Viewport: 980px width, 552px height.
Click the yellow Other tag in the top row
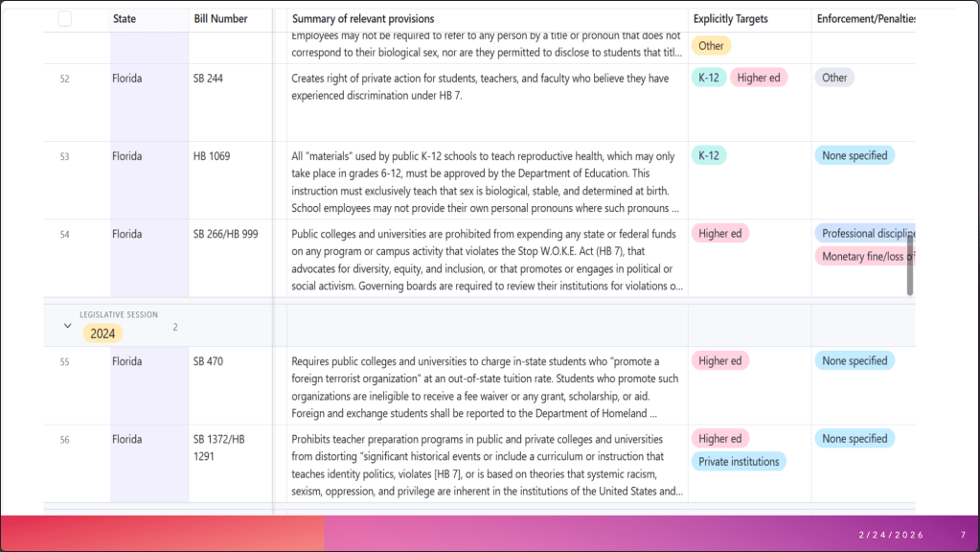pos(711,46)
